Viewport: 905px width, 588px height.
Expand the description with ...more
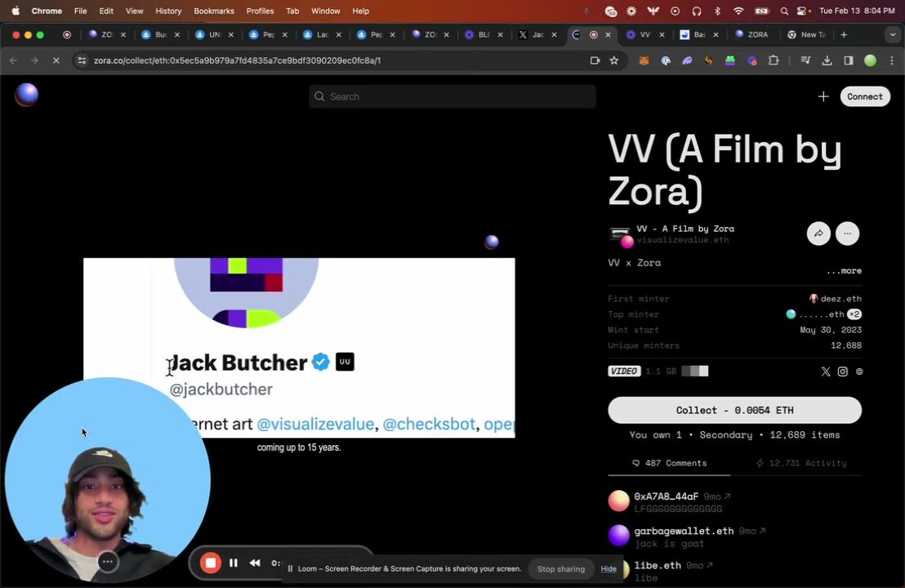click(x=844, y=270)
